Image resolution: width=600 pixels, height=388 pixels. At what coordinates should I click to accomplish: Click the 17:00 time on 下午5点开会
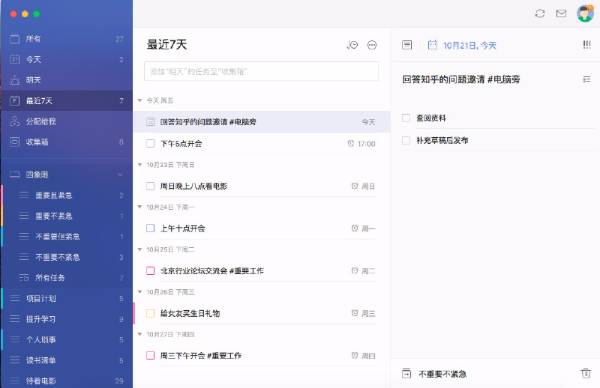(x=366, y=144)
